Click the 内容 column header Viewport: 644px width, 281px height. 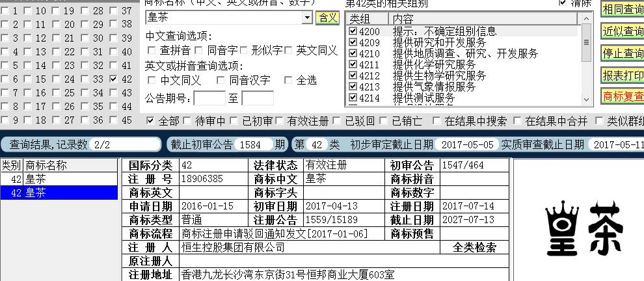(483, 19)
